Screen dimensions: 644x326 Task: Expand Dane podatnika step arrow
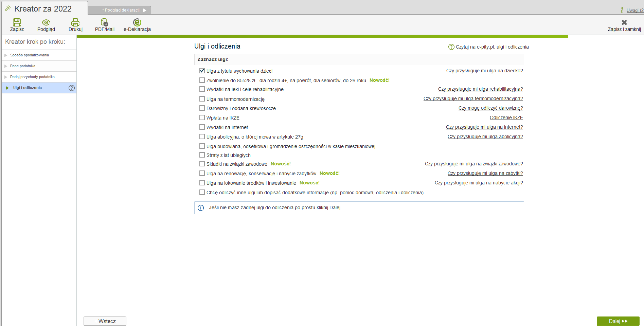(6, 66)
